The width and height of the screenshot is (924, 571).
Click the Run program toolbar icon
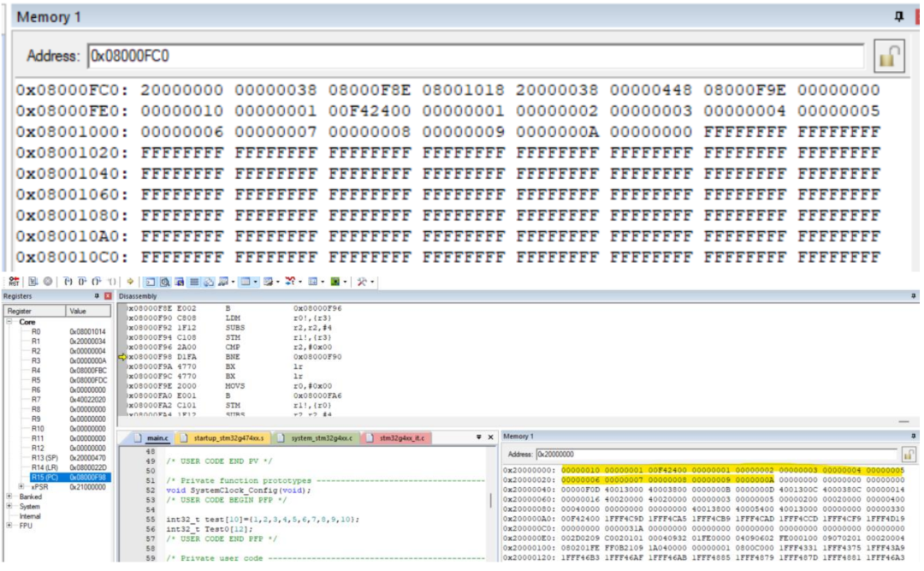pos(33,282)
